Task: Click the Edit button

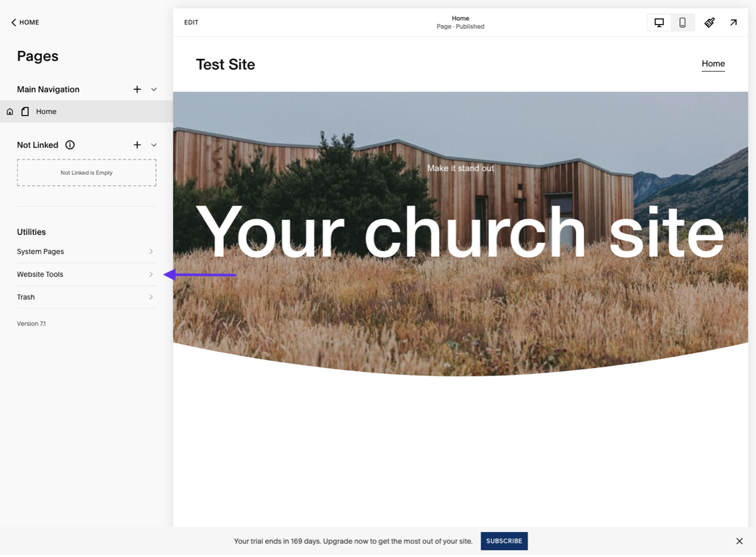Action: click(x=191, y=23)
